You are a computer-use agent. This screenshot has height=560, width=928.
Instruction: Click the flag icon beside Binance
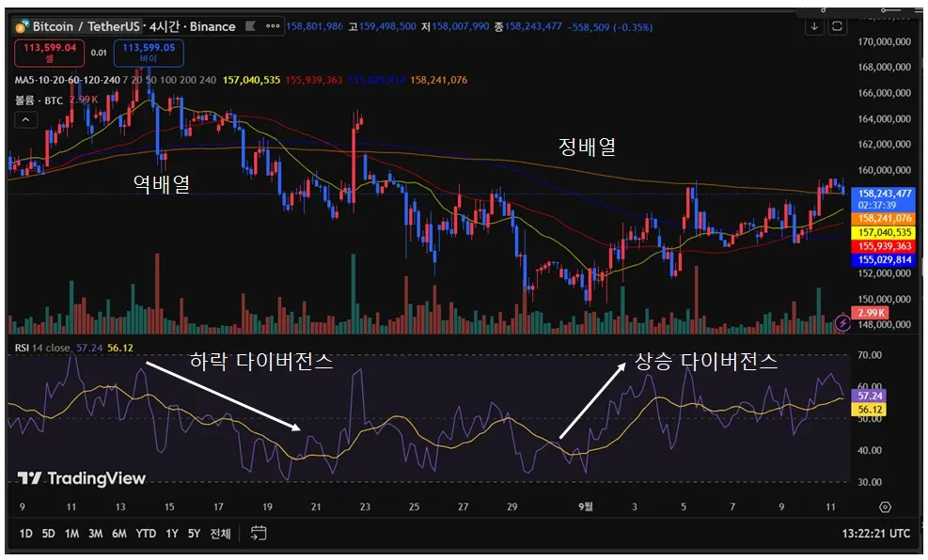pos(250,26)
